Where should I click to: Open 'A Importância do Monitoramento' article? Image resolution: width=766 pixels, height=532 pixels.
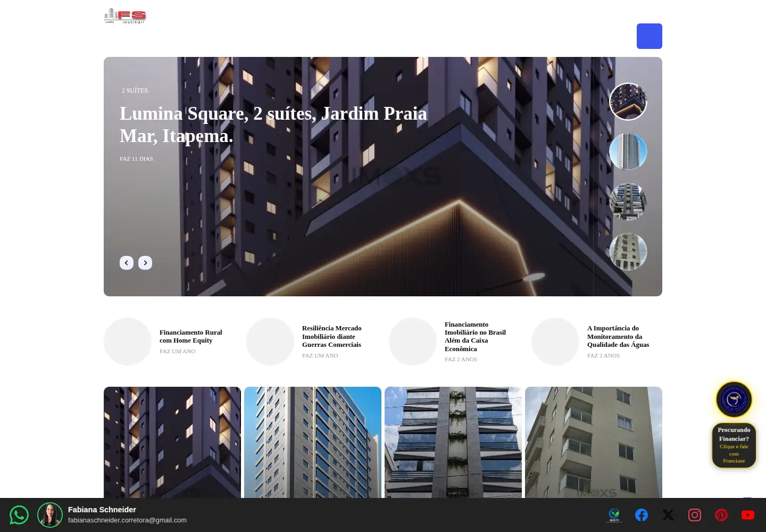[x=618, y=336]
